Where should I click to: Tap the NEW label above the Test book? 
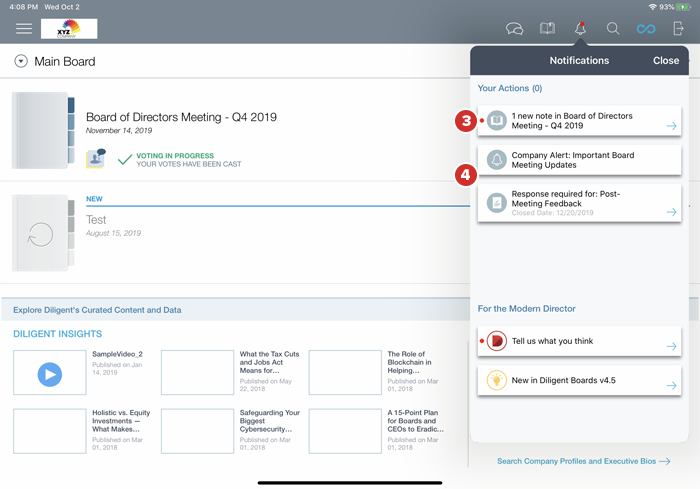click(x=94, y=199)
